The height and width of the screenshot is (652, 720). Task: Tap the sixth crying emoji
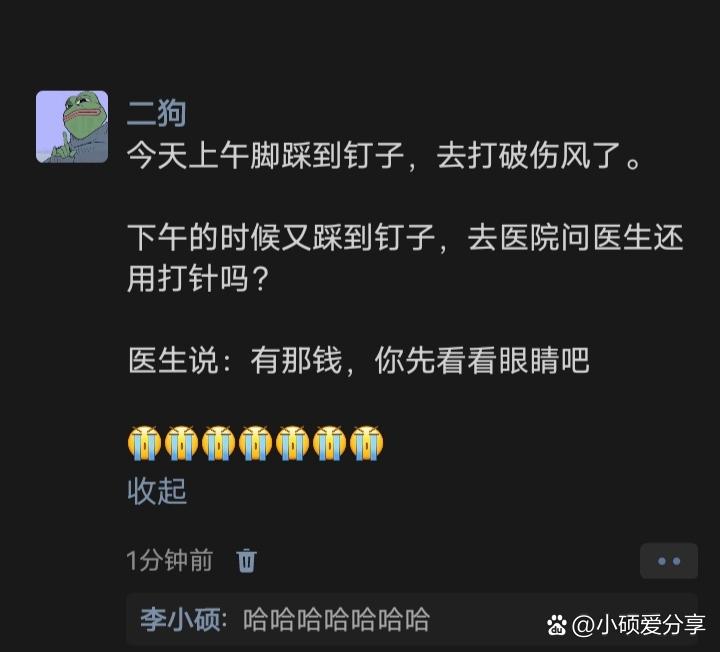tap(329, 443)
